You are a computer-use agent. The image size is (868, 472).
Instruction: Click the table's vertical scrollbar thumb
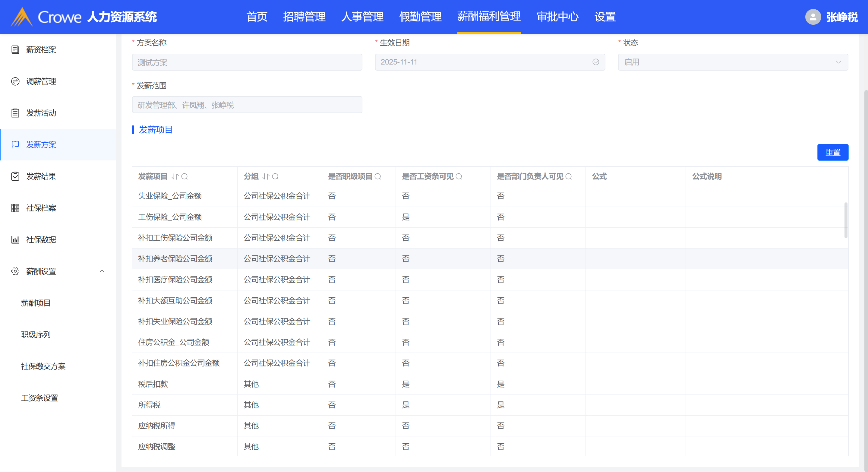(x=846, y=221)
